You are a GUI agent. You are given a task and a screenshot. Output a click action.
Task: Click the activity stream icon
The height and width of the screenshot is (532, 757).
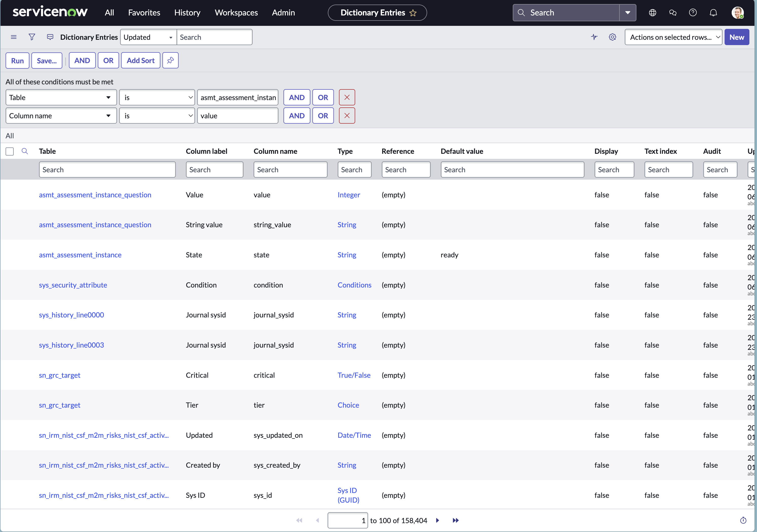[x=594, y=37]
